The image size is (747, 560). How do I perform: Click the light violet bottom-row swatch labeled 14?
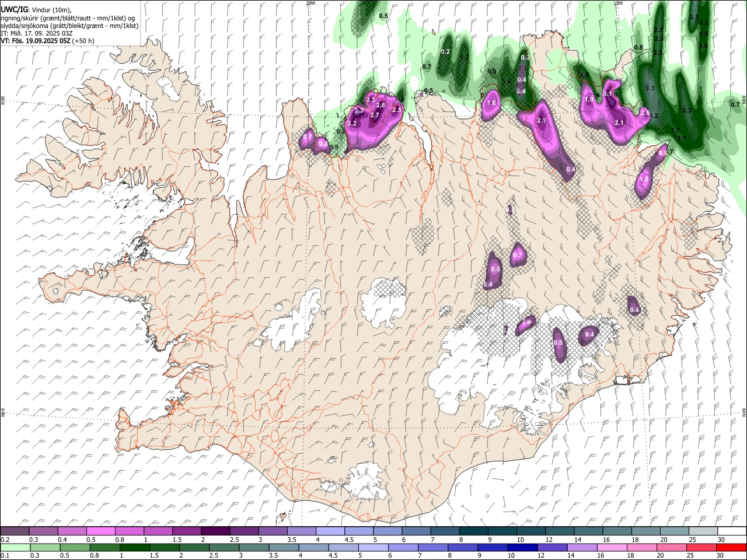(582, 548)
